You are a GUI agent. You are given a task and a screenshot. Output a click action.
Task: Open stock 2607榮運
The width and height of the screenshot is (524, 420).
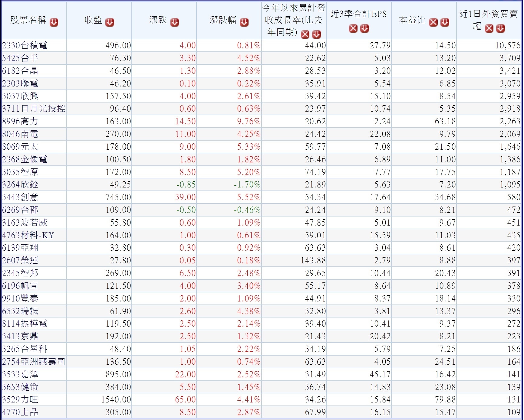coord(20,260)
